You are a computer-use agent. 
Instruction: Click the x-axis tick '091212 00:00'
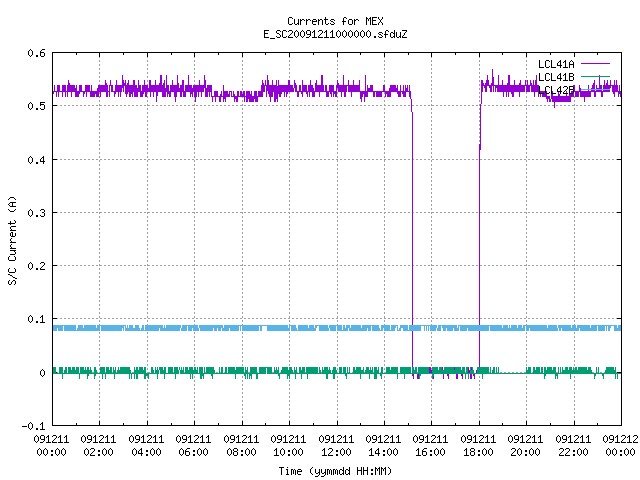(620, 446)
